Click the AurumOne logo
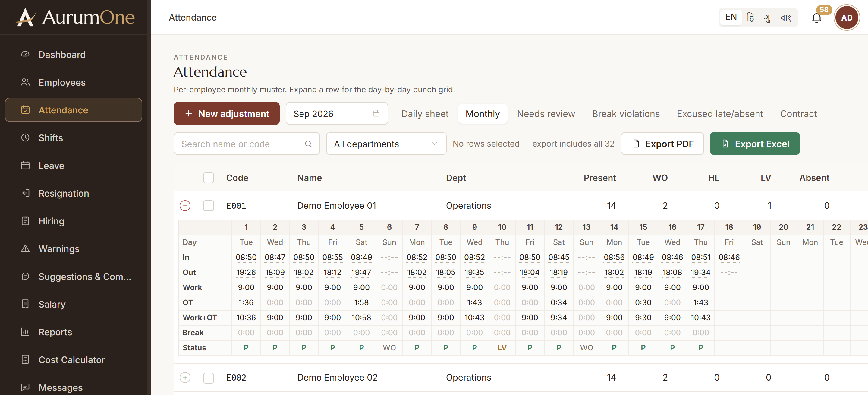Screen dimensions: 868x395 [75, 17]
